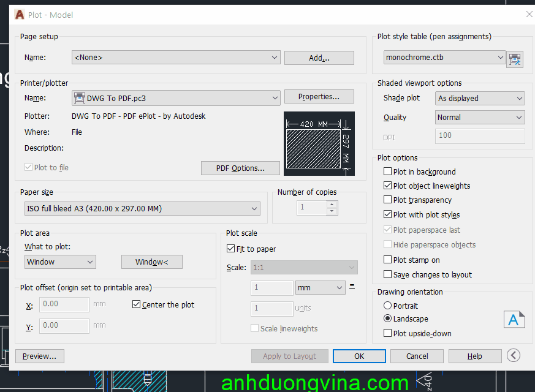535x392 pixels.
Task: Open printer Properties button
Action: (x=319, y=97)
